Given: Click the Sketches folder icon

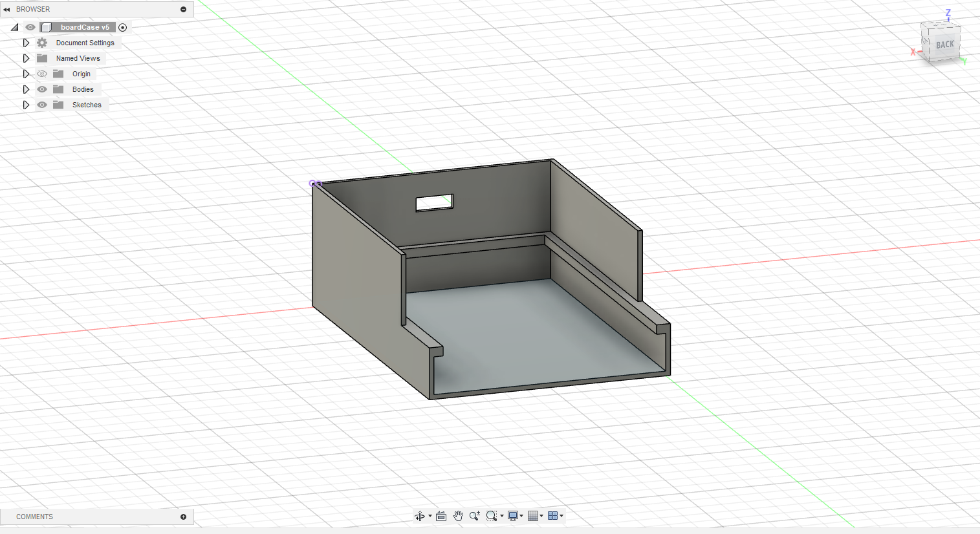Looking at the screenshot, I should tap(58, 105).
